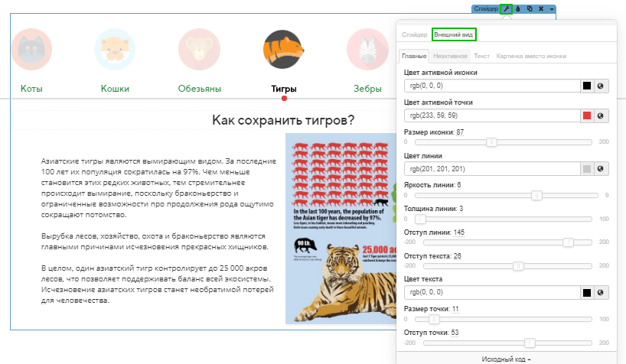Click the Цвет линии rgb input field
626x364 pixels.
tap(491, 169)
